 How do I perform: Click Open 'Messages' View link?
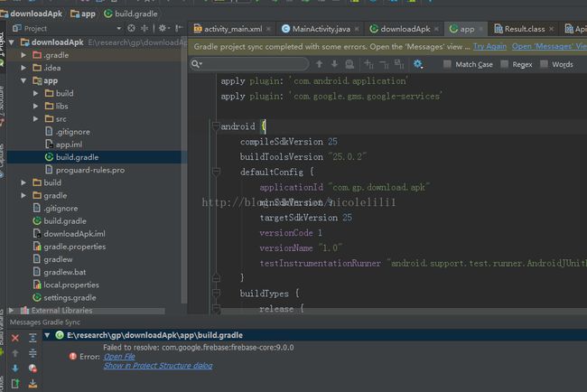click(549, 46)
